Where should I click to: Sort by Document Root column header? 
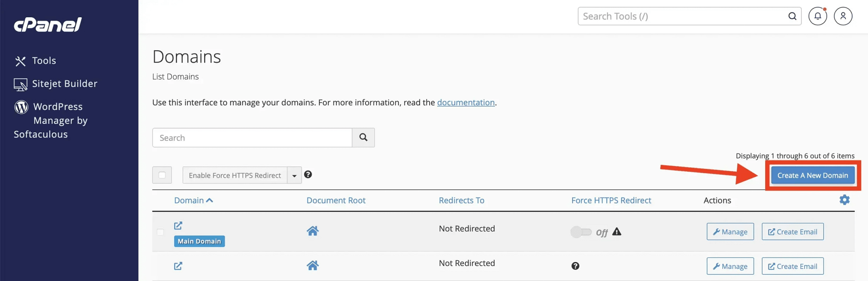336,200
